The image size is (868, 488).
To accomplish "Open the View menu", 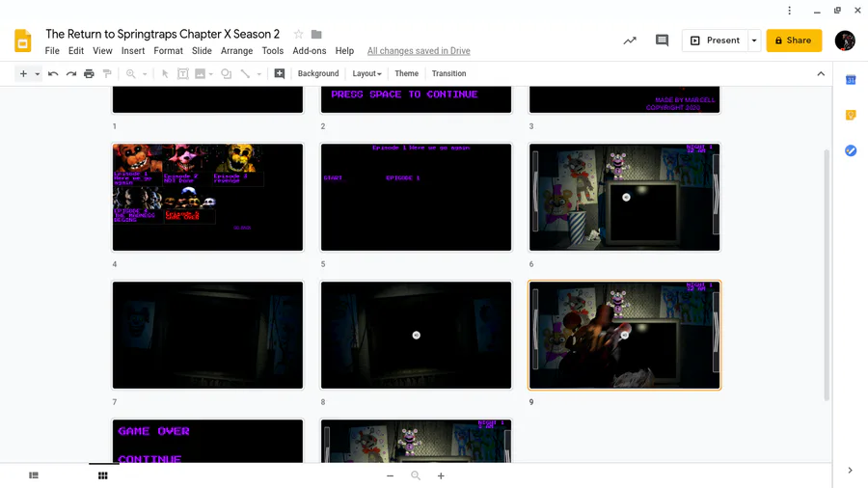I will click(102, 51).
